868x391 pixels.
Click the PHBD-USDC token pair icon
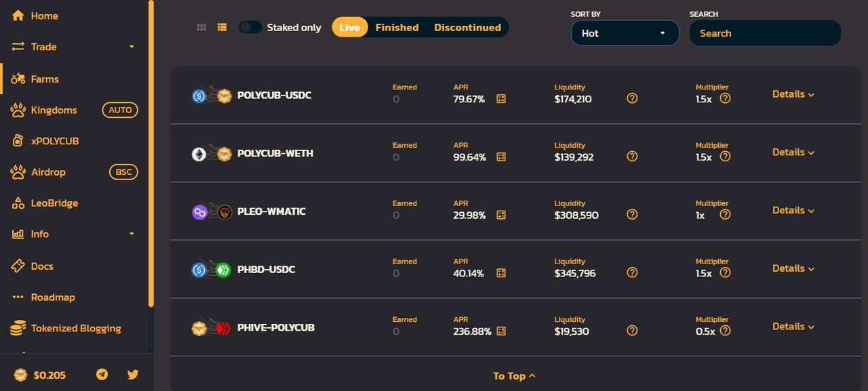click(212, 270)
